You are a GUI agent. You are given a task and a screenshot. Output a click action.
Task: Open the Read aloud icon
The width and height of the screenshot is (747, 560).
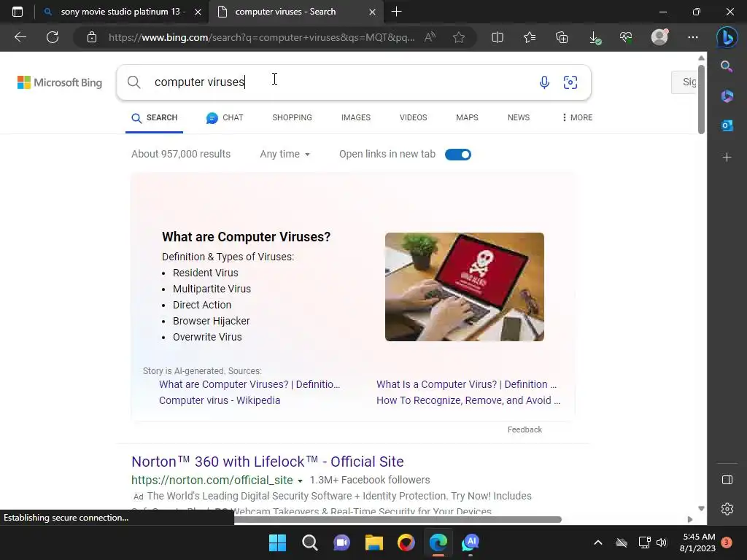[430, 37]
